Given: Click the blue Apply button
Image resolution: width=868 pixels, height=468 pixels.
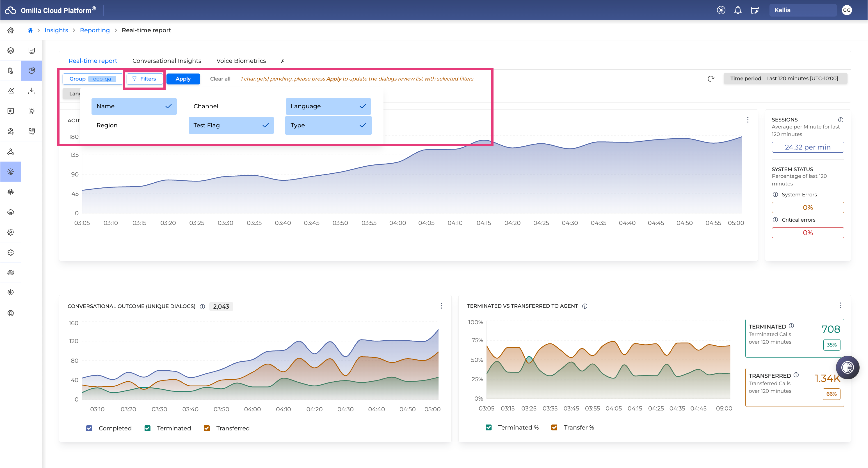Looking at the screenshot, I should (183, 79).
